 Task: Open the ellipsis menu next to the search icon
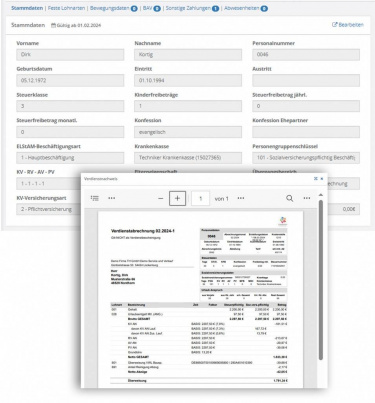click(x=307, y=198)
